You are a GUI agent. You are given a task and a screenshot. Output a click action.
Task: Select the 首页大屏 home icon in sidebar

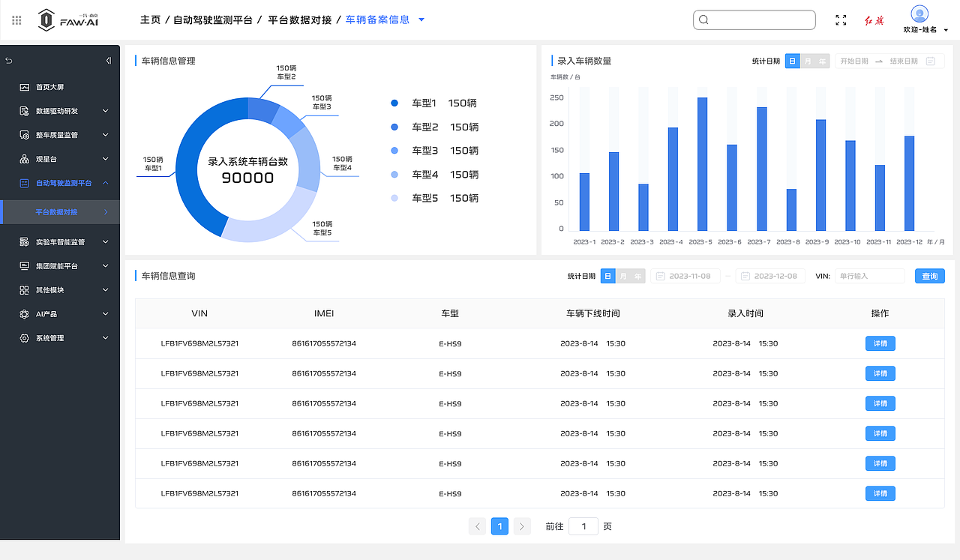25,86
